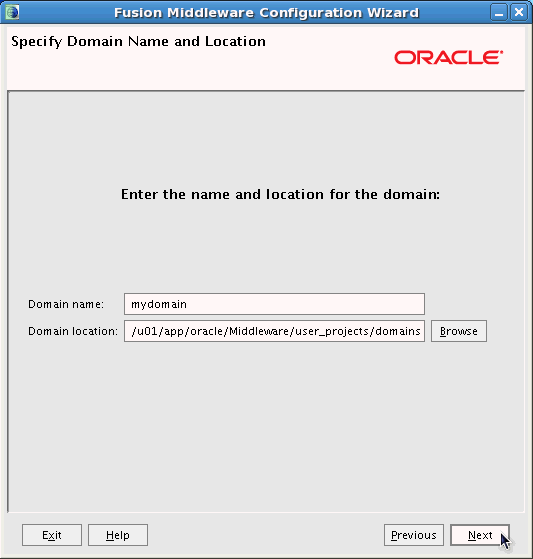Click the 'Fusion Middleware Configuration Wizard' title text

[266, 13]
